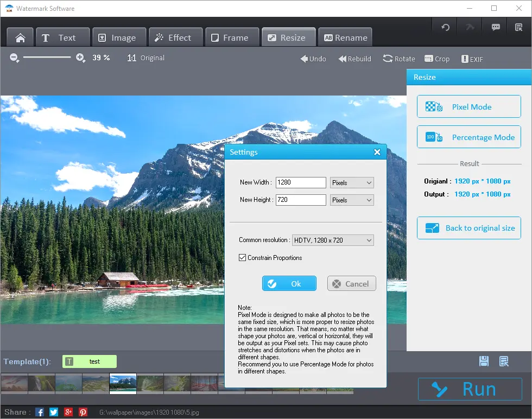Select the sixth thumbnail in filmstrip
The height and width of the screenshot is (419, 532).
[x=150, y=383]
